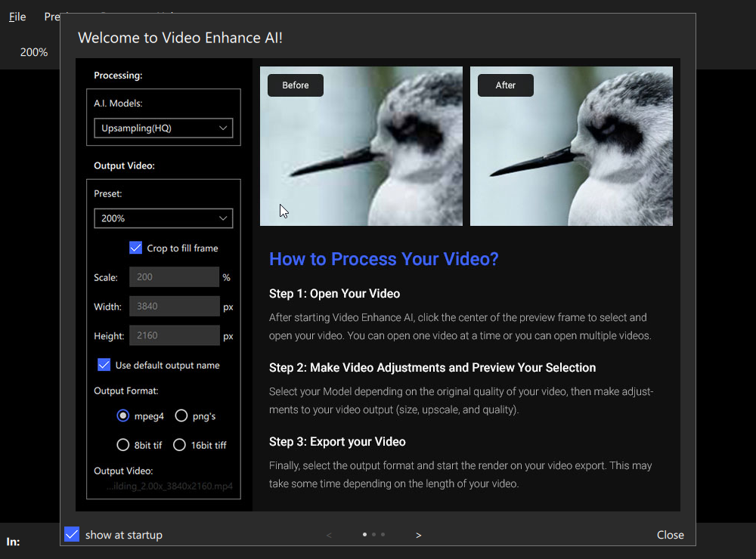756x559 pixels.
Task: Click 'How to Process Your Video?' heading
Action: (x=384, y=259)
